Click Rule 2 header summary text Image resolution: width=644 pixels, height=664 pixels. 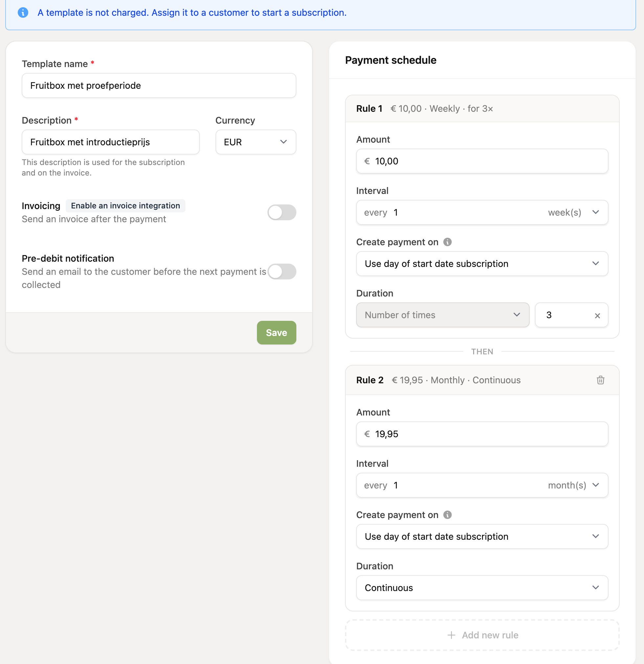coord(456,380)
